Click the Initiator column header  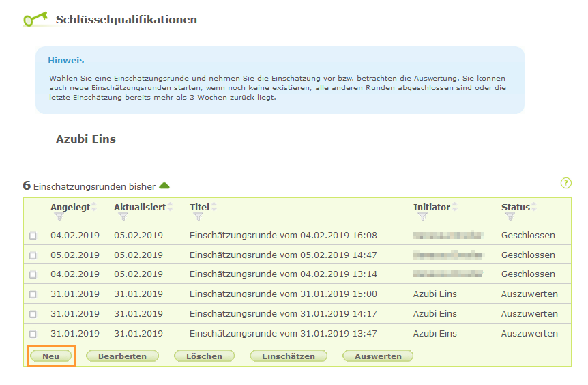(432, 207)
